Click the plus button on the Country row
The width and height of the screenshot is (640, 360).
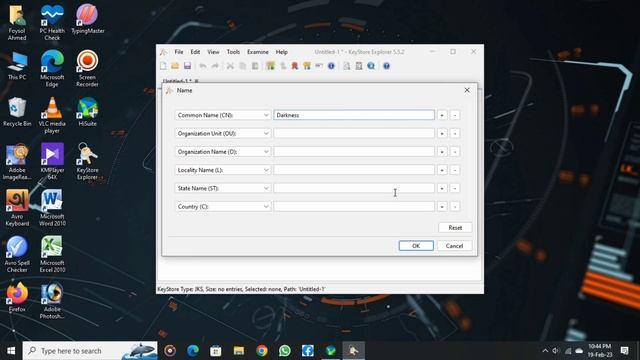[x=442, y=207]
